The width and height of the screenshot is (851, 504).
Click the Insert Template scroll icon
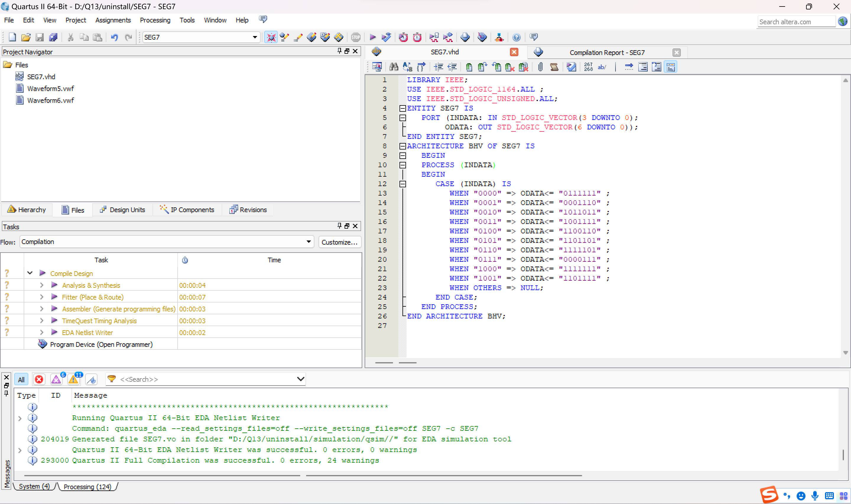point(554,67)
